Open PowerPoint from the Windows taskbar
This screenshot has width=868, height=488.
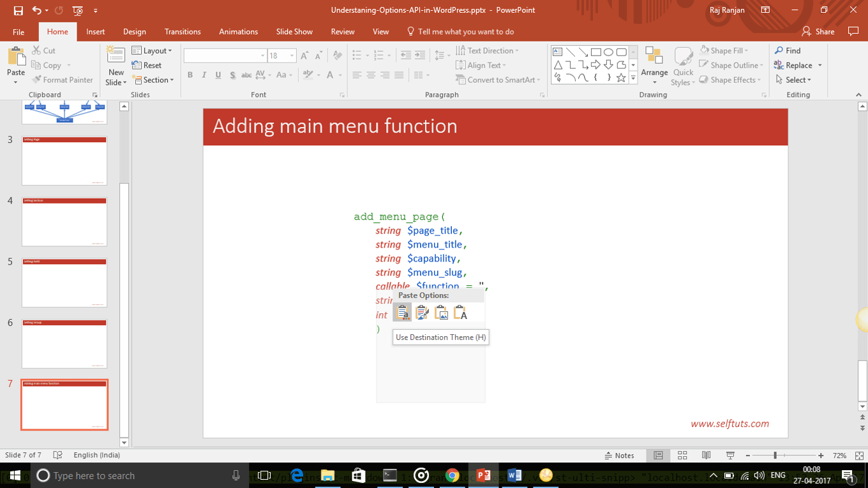(x=483, y=475)
